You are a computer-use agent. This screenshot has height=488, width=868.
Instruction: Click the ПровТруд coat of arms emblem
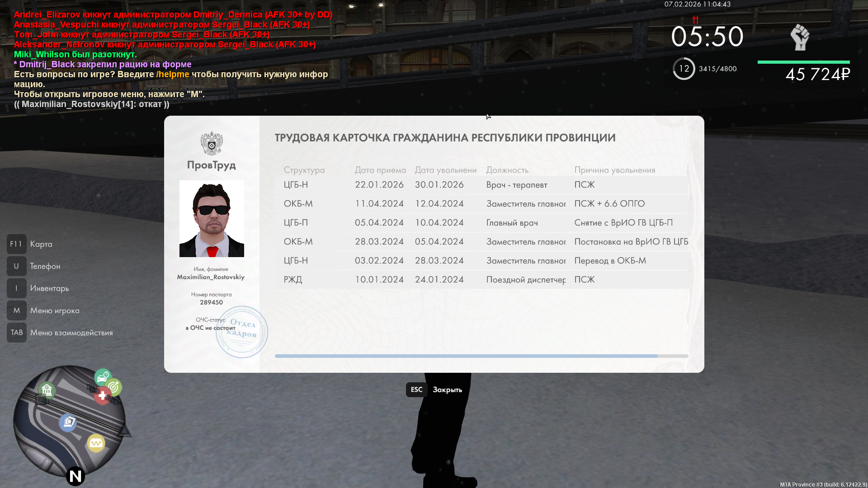[212, 144]
